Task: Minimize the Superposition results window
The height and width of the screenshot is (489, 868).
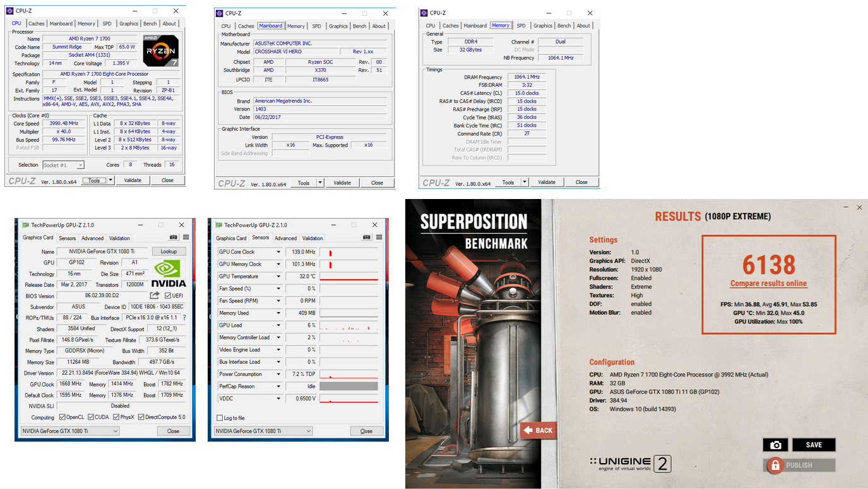Action: click(x=846, y=207)
